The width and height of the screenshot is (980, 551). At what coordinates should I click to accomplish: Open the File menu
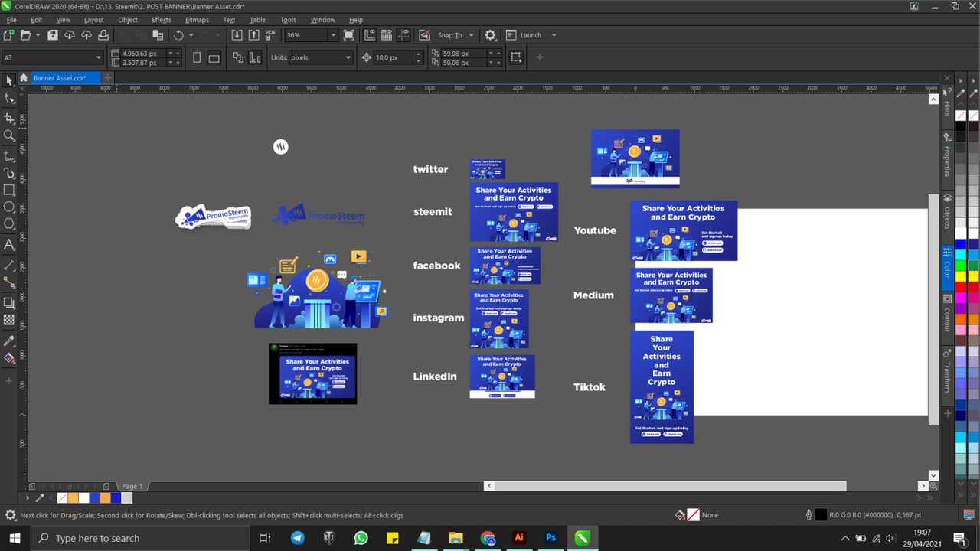[x=11, y=20]
